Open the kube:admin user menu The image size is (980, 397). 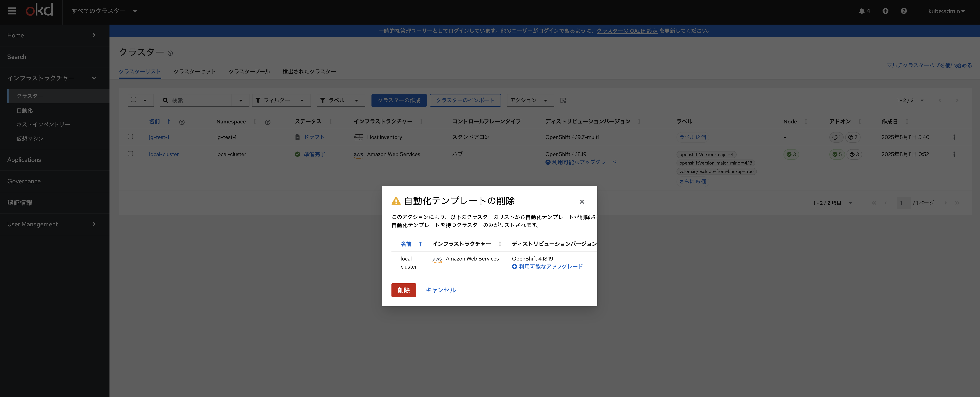946,11
